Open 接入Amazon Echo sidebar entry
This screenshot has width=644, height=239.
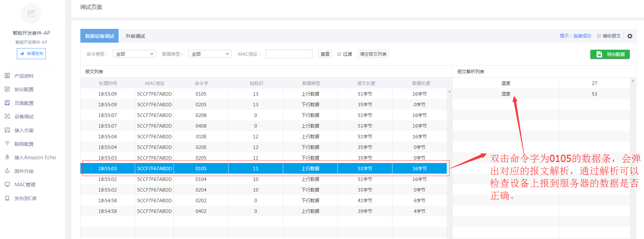point(35,157)
